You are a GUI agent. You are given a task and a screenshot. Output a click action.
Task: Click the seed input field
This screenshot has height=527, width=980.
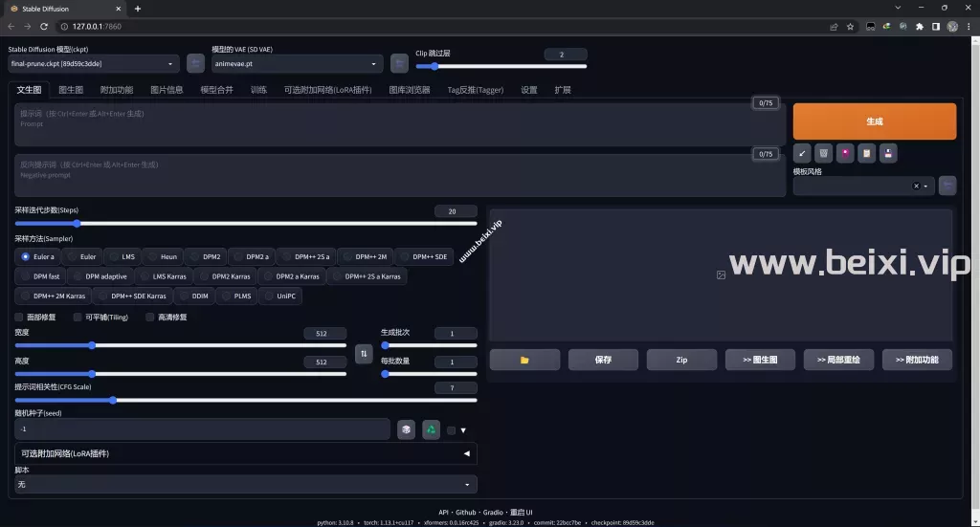(203, 429)
